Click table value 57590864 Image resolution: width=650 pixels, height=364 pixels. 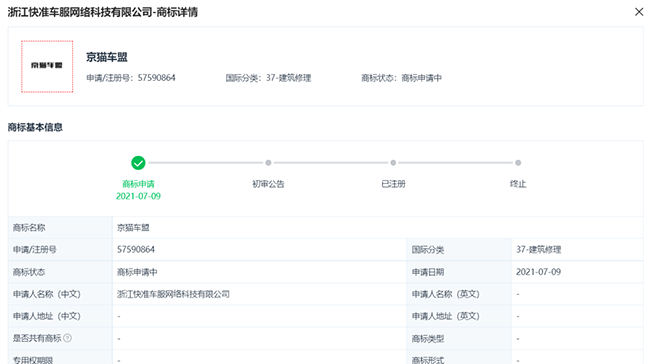tap(136, 250)
